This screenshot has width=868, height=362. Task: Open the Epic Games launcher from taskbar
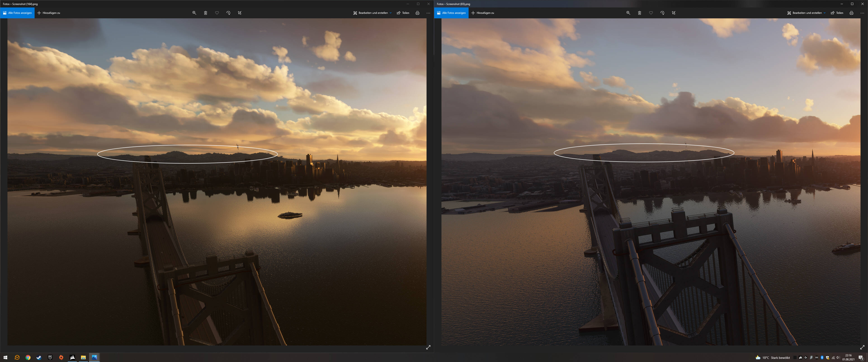click(50, 357)
